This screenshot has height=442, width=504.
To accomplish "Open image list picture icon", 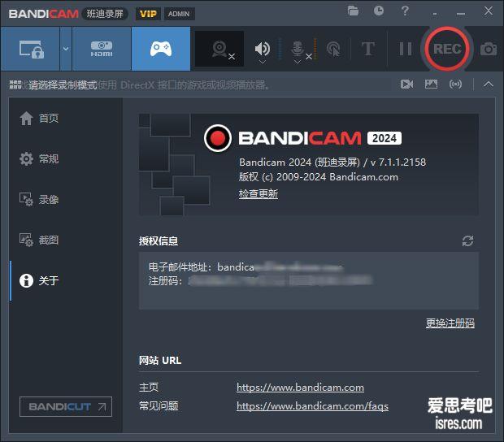I will [x=431, y=84].
